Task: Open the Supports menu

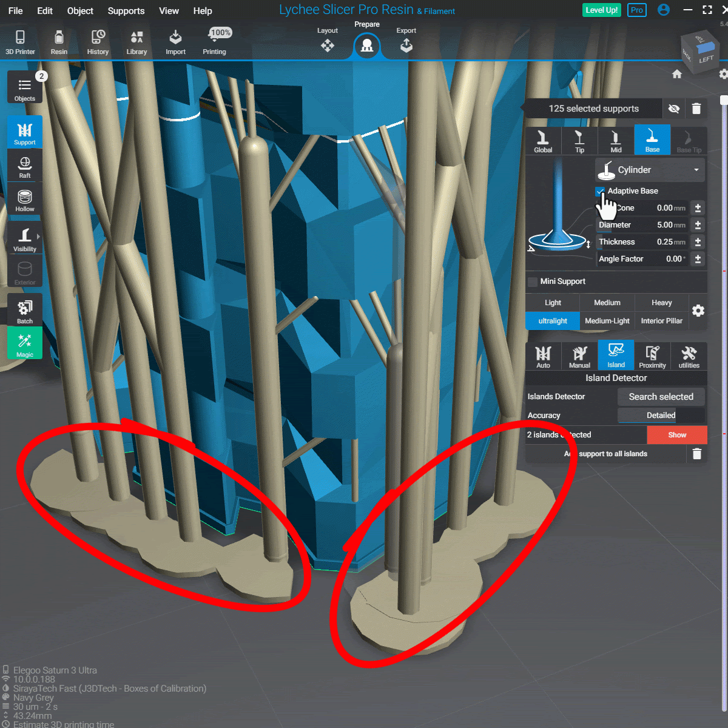Action: pos(126,11)
